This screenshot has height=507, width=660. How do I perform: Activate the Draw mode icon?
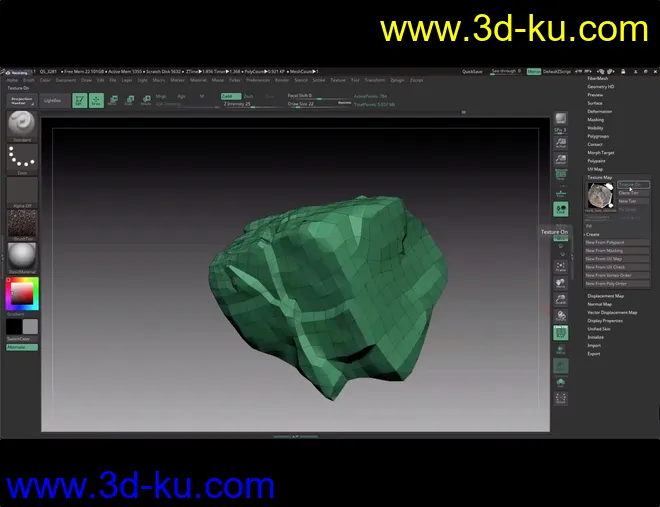click(96, 100)
